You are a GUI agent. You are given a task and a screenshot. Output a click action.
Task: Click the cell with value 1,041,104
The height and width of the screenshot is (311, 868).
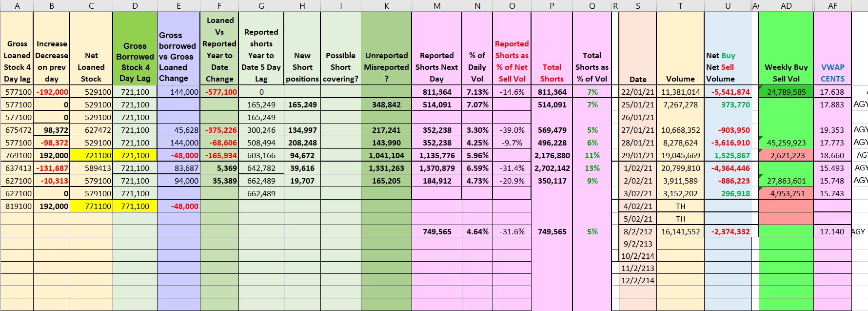(386, 155)
